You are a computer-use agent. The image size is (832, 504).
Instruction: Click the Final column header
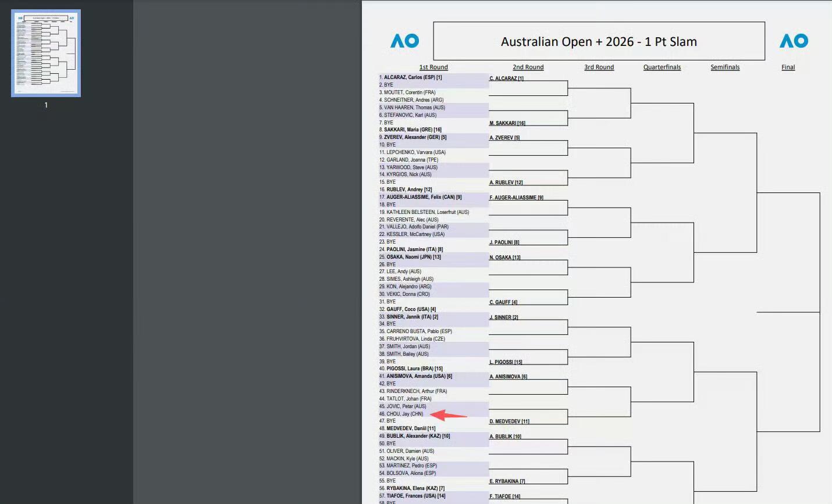[x=788, y=67]
